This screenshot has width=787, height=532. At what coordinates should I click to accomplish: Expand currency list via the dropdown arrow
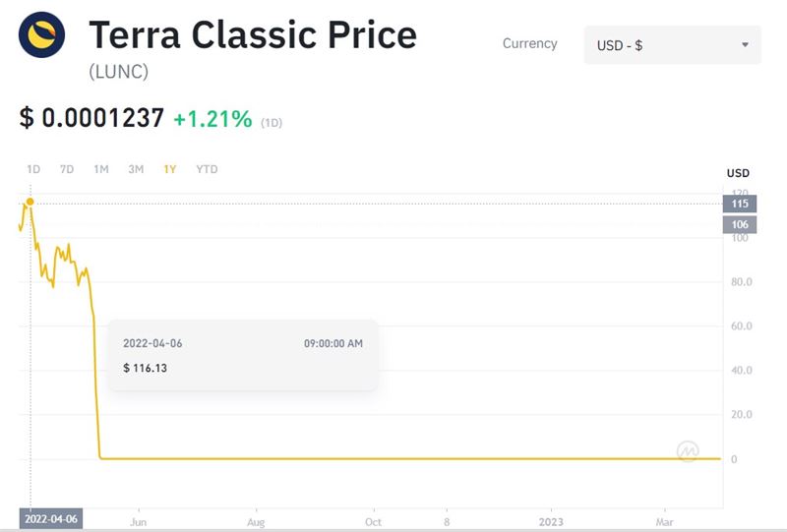click(746, 44)
